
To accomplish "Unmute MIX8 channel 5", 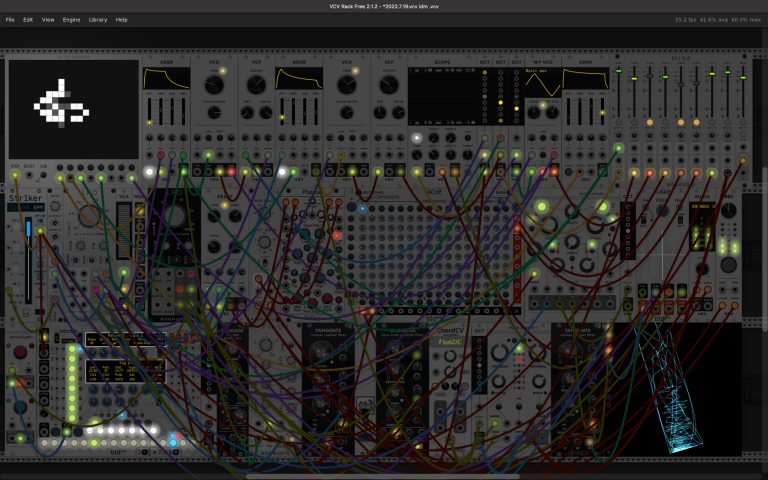I will (x=681, y=122).
